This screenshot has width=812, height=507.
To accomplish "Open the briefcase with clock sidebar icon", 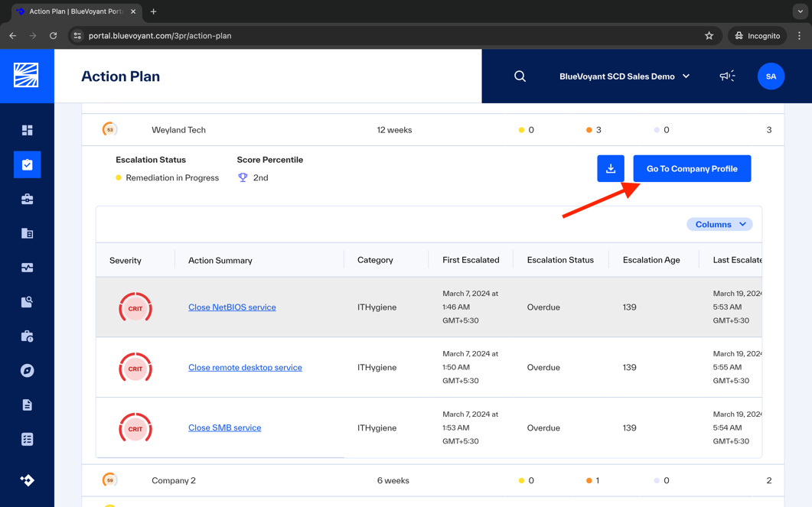I will (27, 336).
